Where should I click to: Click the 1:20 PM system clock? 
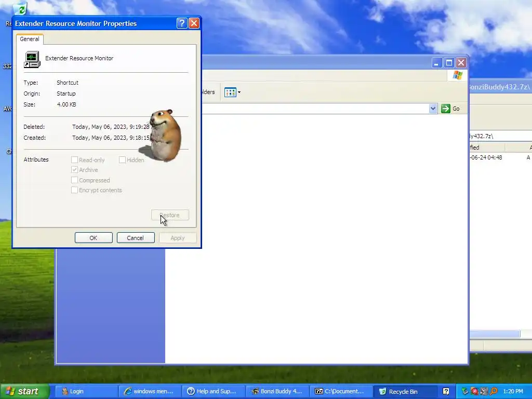tap(513, 391)
